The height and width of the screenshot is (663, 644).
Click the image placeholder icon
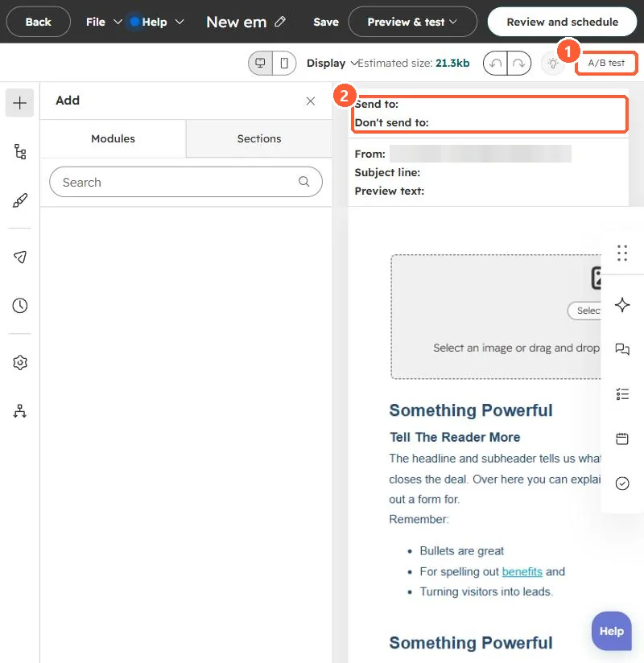pyautogui.click(x=597, y=278)
